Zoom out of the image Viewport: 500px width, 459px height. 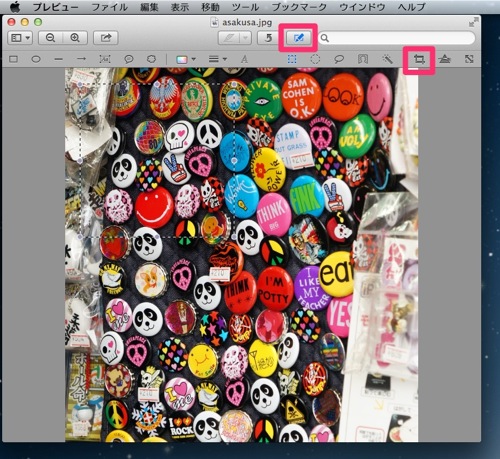51,38
